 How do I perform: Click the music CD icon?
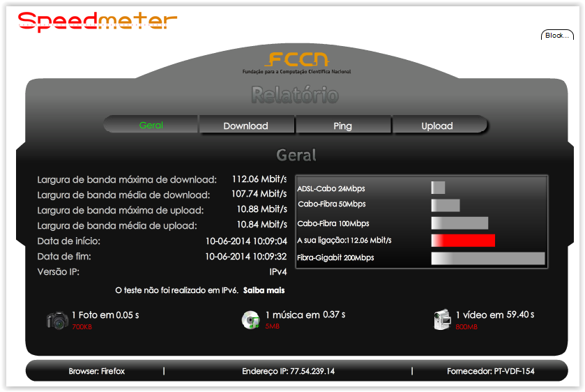pos(251,320)
